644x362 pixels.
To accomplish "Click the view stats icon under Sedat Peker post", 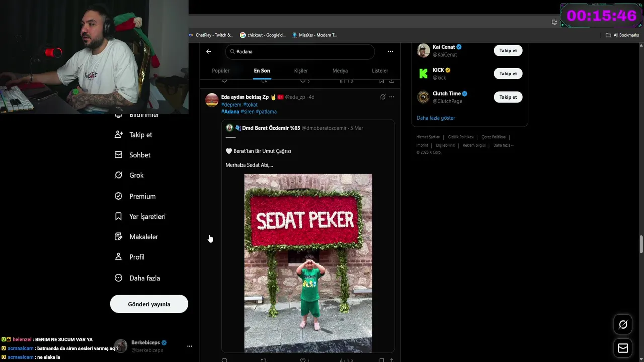I will pos(342,360).
